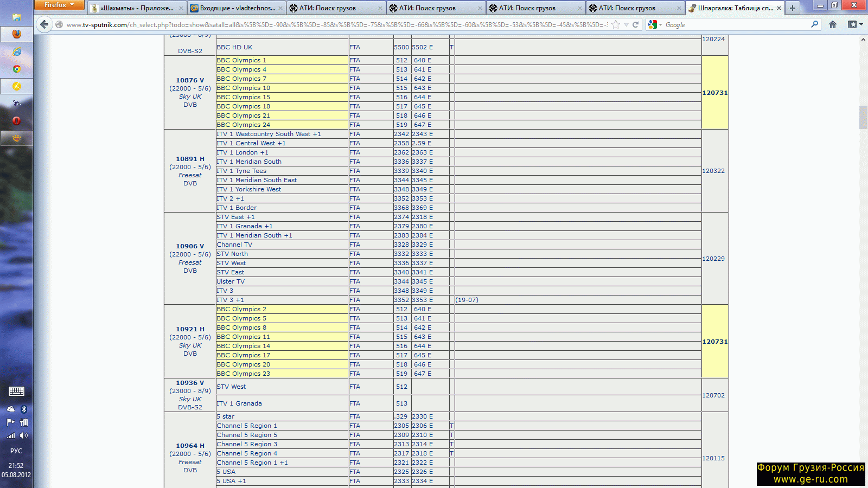The width and height of the screenshot is (868, 488).
Task: Open Opera browser from the taskbar
Action: coord(17,120)
